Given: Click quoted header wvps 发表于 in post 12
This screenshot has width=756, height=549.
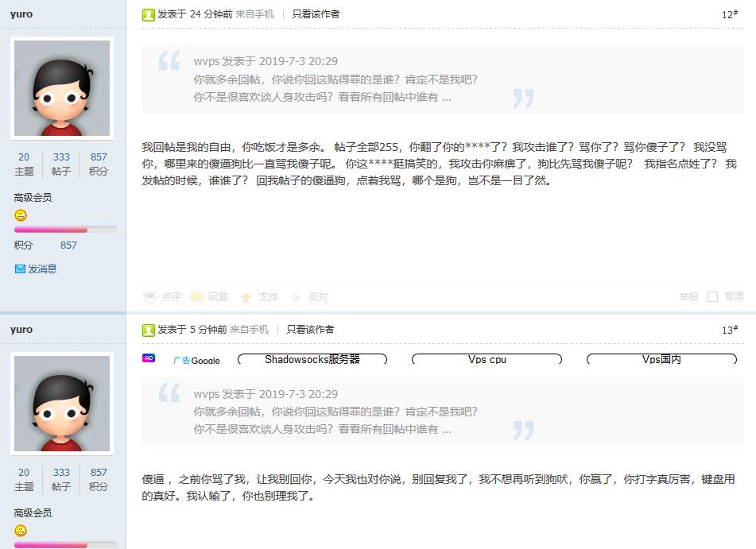Looking at the screenshot, I should pos(266,61).
